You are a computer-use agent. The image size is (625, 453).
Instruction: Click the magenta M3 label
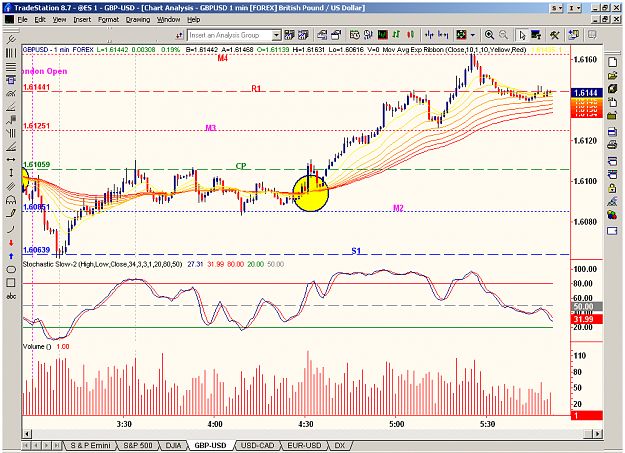coord(210,128)
